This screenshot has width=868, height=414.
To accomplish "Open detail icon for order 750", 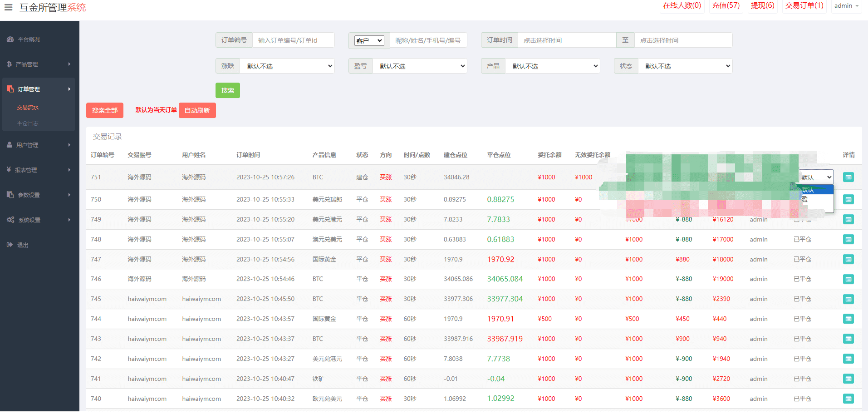I will point(848,199).
